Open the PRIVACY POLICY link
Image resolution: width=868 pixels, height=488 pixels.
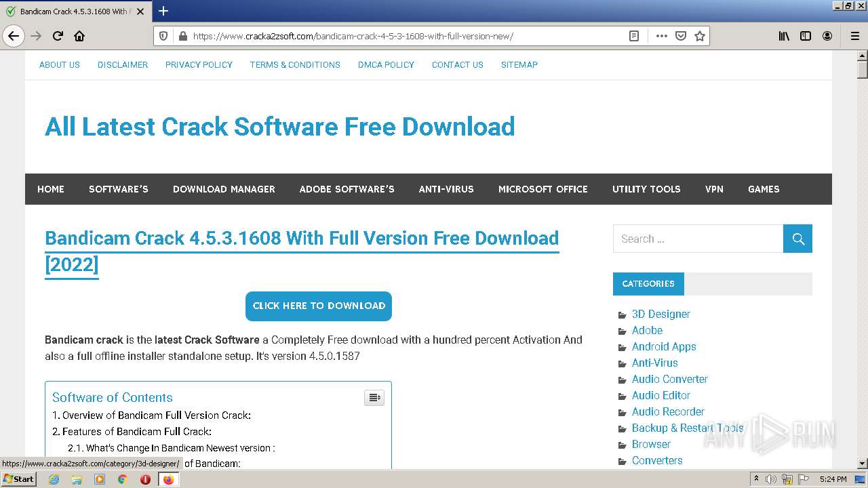tap(199, 64)
